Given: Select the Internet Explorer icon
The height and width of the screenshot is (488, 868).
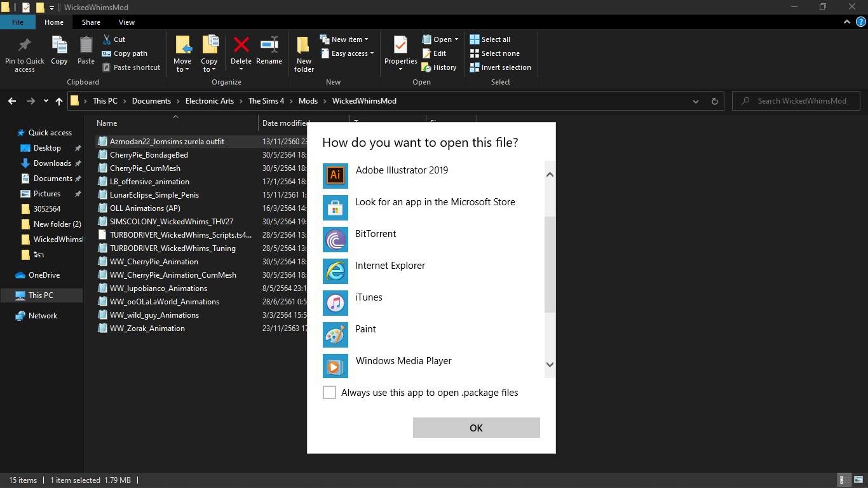Looking at the screenshot, I should (x=336, y=271).
